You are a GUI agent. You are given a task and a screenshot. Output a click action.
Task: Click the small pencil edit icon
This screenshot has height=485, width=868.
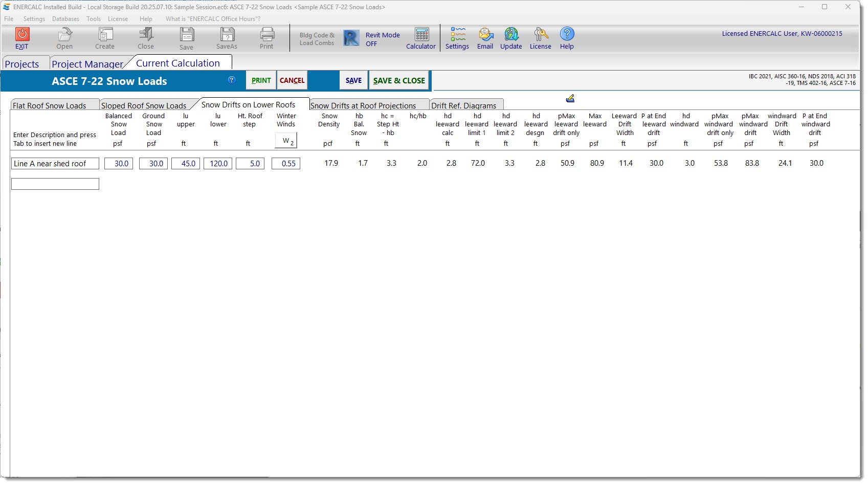(x=570, y=98)
